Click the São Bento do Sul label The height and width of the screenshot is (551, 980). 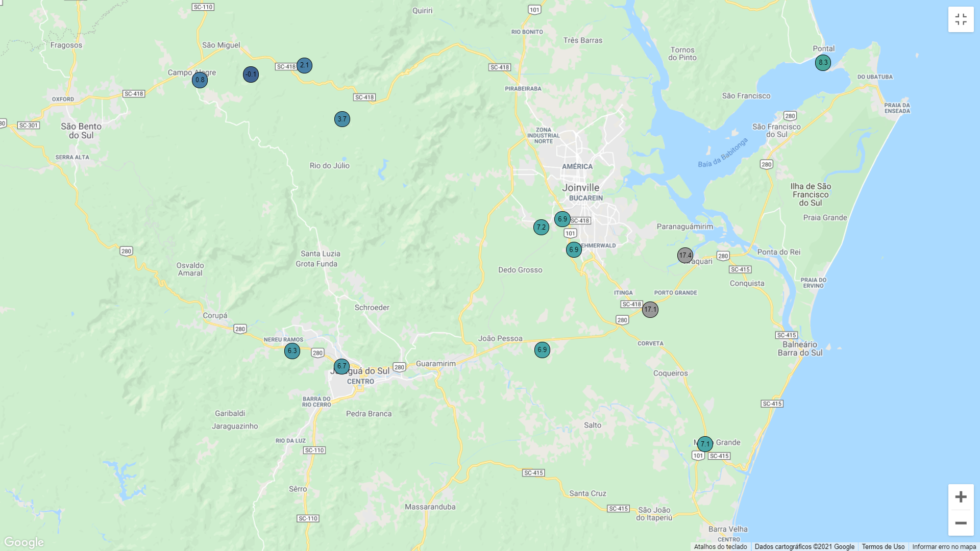pyautogui.click(x=81, y=131)
